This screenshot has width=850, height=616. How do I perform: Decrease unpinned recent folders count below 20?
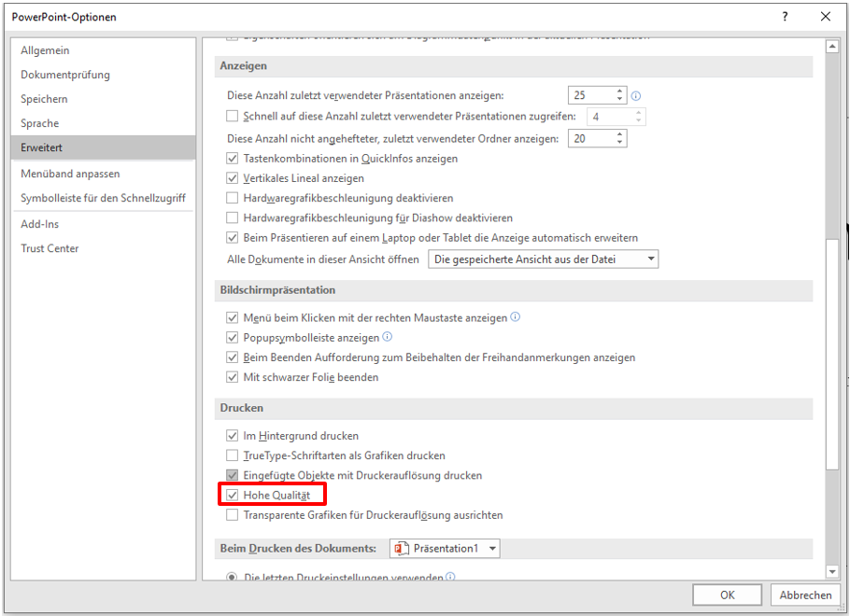pos(619,143)
